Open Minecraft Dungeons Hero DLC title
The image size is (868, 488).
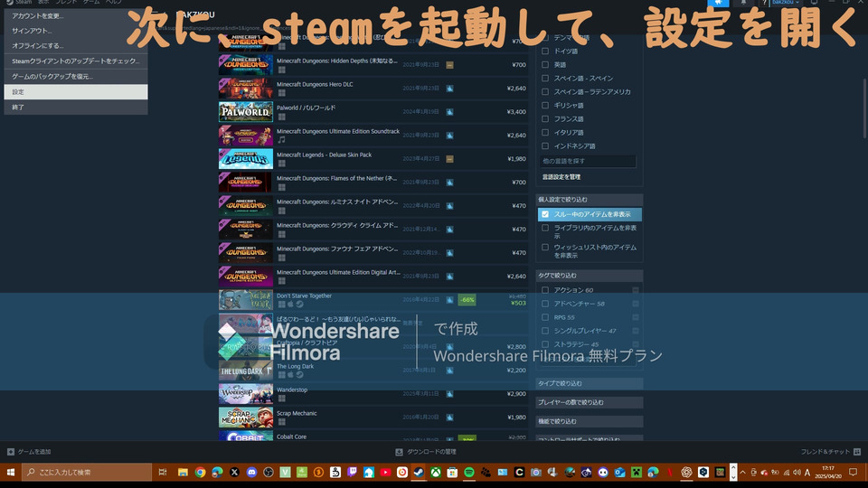[x=315, y=84]
